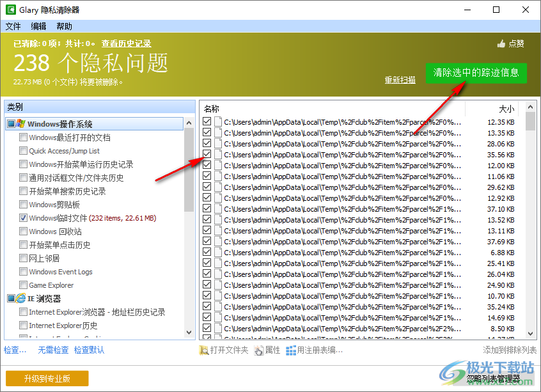Maximize the Glary window
Viewport: 541px width, 392px height.
(x=496, y=10)
